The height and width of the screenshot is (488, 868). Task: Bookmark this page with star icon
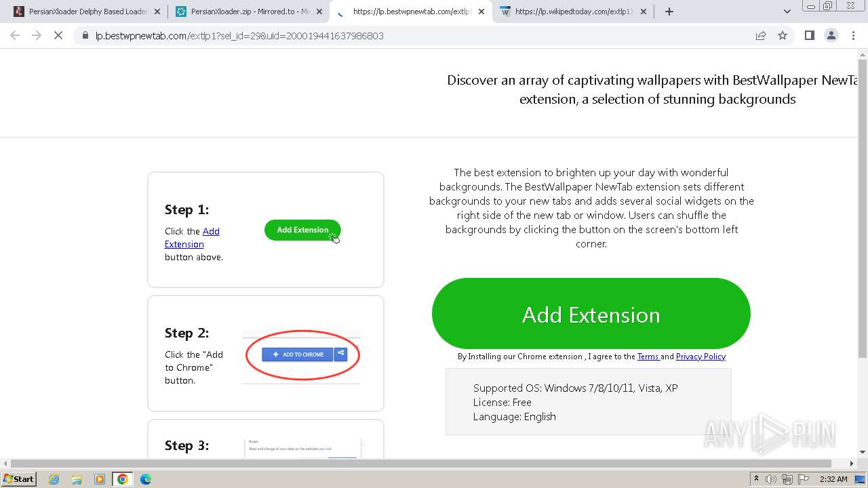pyautogui.click(x=783, y=35)
